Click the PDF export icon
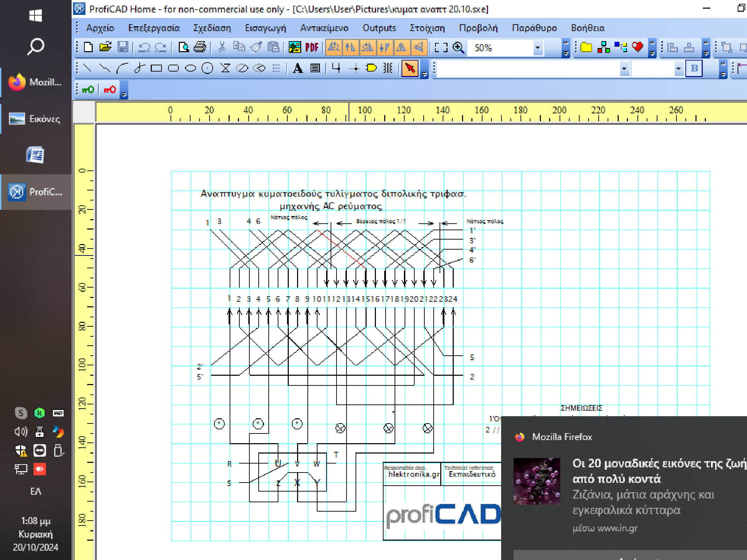Image resolution: width=747 pixels, height=560 pixels. (x=312, y=47)
